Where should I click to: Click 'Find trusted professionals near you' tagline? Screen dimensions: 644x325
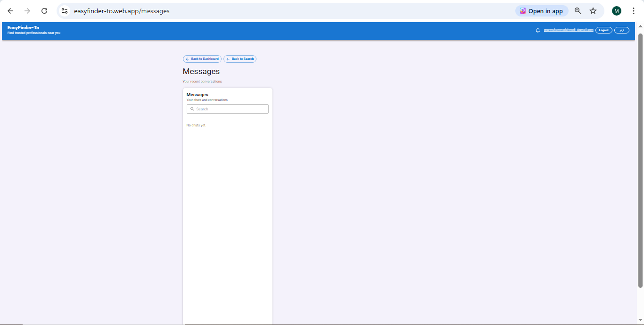34,33
